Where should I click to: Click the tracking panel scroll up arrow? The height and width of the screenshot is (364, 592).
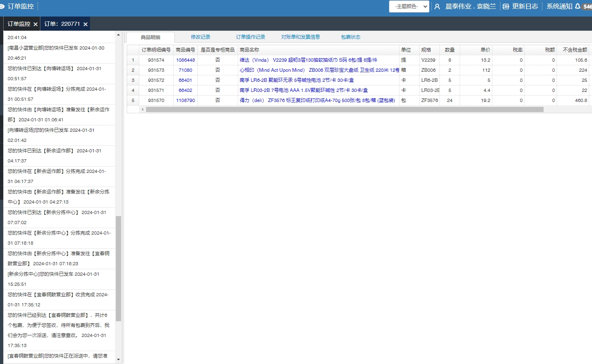point(118,35)
